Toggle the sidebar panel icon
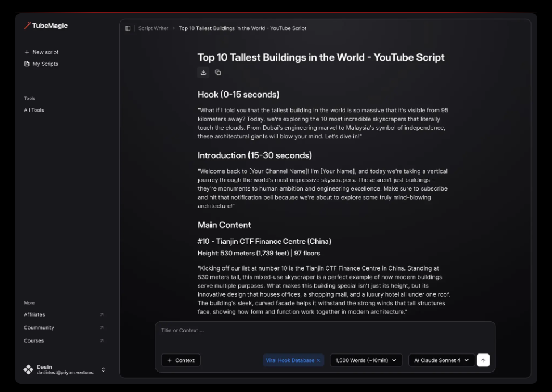Image resolution: width=552 pixels, height=392 pixels. click(128, 28)
